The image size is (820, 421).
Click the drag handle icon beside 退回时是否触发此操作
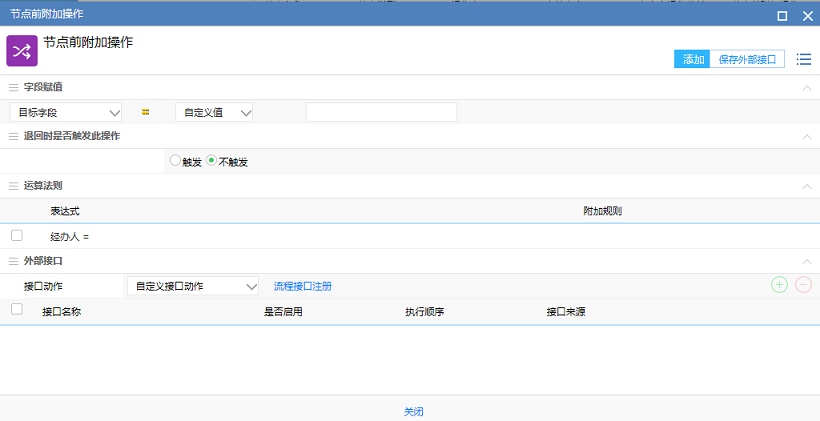[x=14, y=136]
